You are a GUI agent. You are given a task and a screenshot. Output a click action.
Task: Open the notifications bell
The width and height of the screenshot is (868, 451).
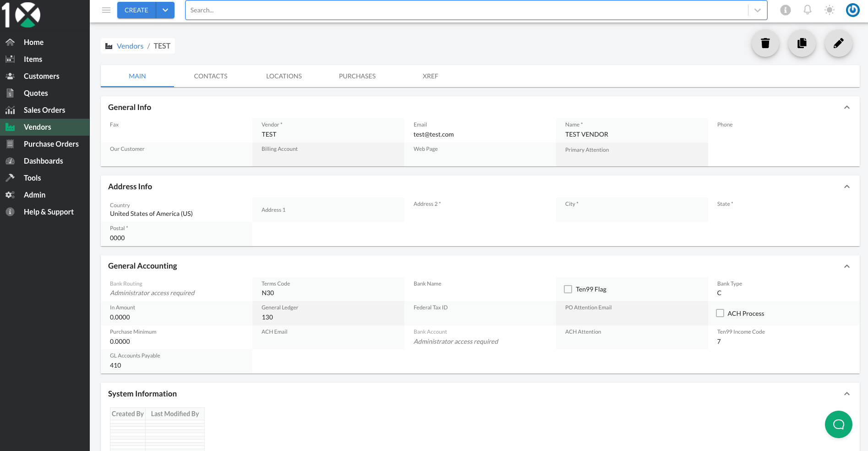pyautogui.click(x=808, y=10)
